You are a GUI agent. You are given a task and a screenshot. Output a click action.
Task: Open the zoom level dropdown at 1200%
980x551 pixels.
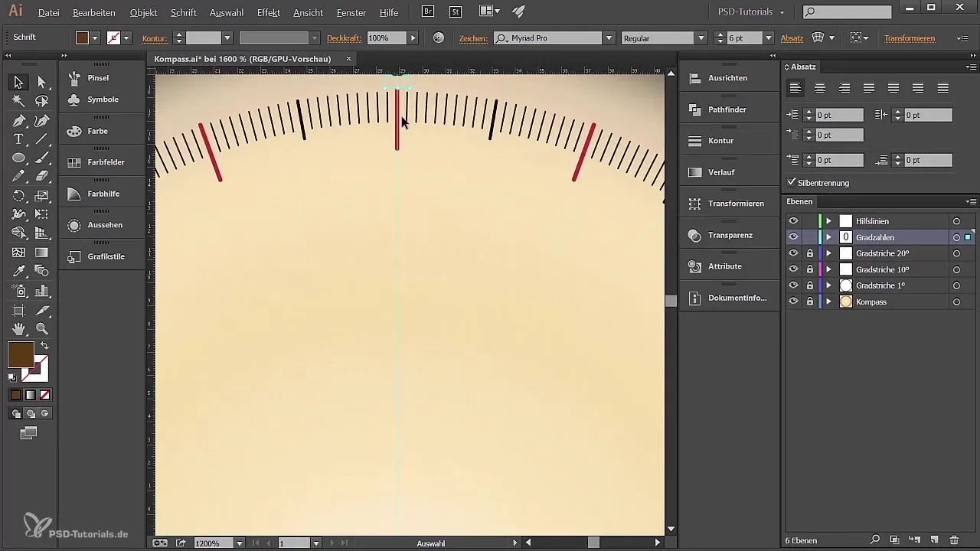pos(240,543)
